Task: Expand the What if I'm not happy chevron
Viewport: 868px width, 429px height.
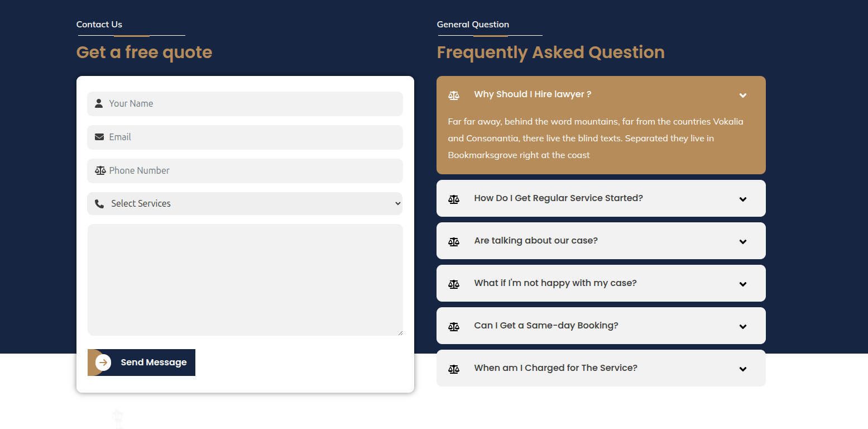Action: point(743,284)
